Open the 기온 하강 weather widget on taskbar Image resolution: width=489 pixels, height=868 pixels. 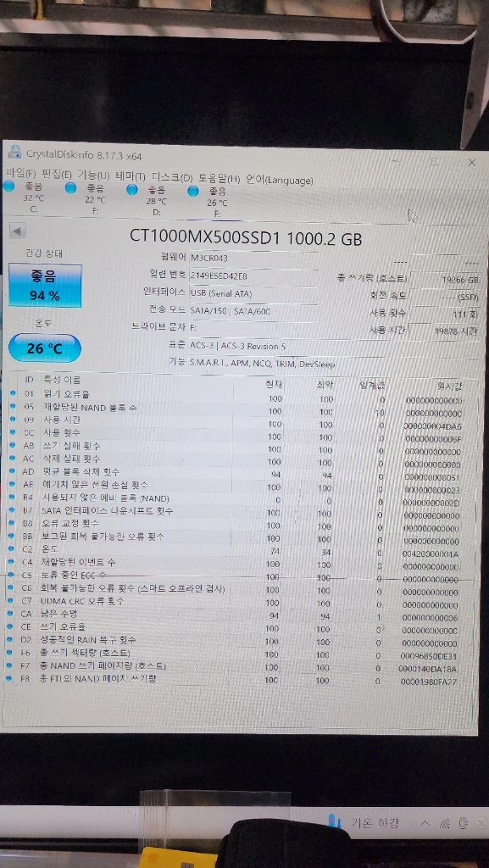pyautogui.click(x=363, y=823)
